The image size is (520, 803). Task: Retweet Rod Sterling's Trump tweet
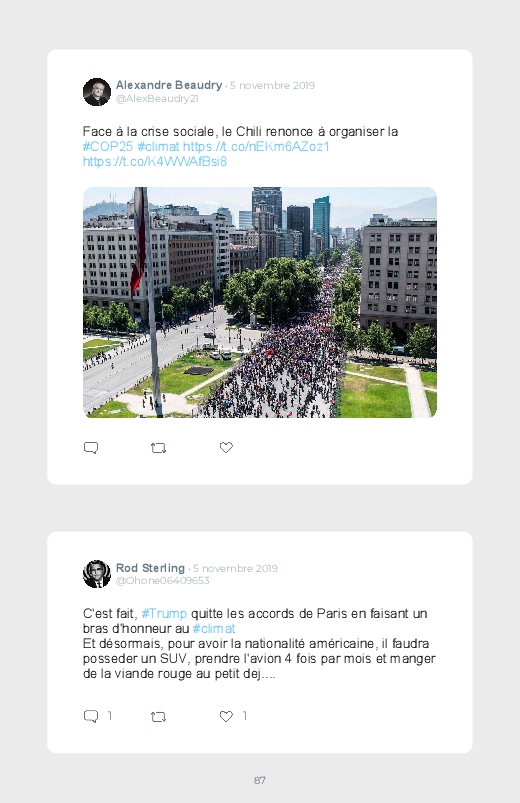click(x=158, y=716)
